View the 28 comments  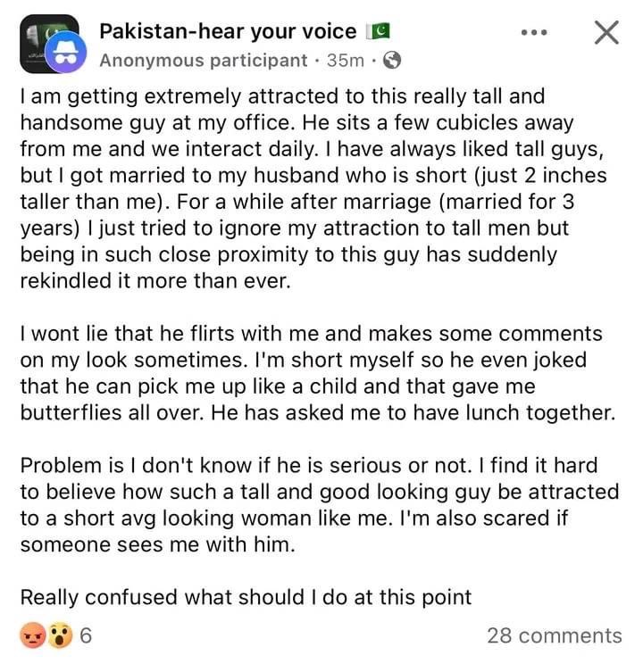[x=554, y=635]
